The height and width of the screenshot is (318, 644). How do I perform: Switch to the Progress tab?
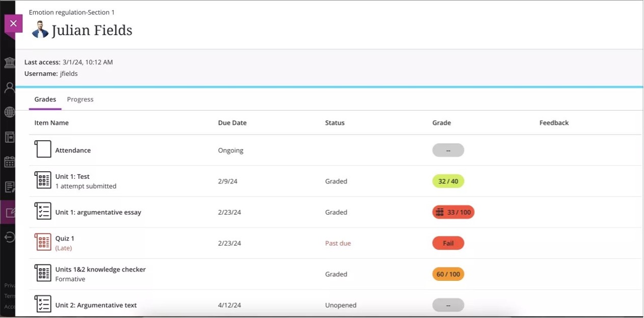80,99
